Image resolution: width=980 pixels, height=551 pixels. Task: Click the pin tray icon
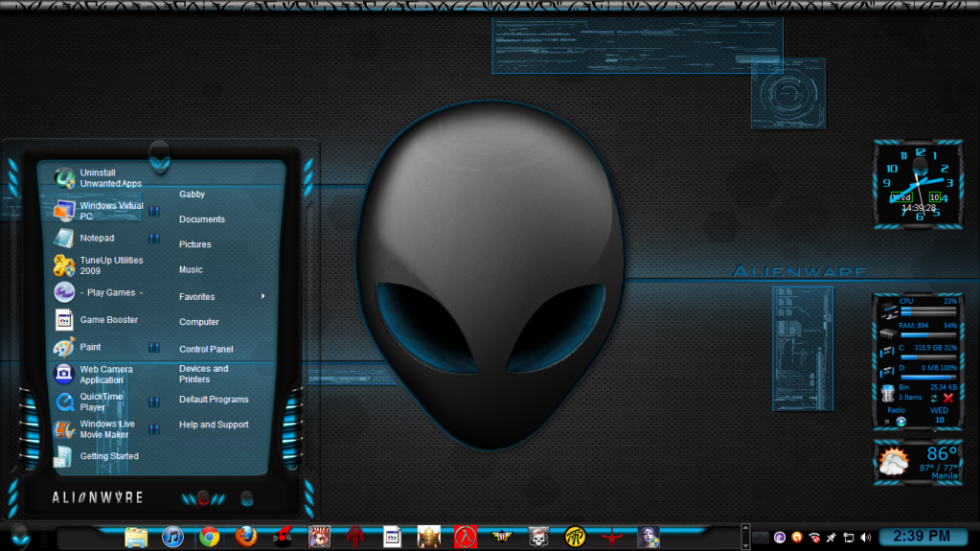pos(832,538)
